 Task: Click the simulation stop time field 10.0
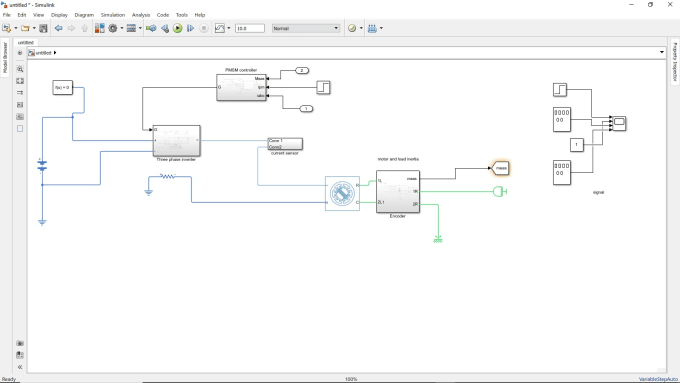click(250, 28)
